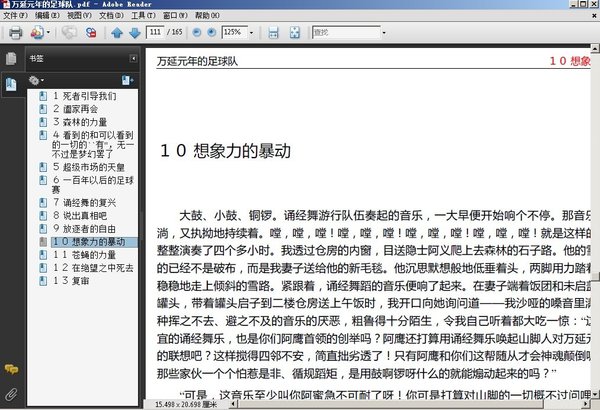Click the zoom out minus button
Image resolution: width=600 pixels, height=410 pixels.
pyautogui.click(x=197, y=33)
